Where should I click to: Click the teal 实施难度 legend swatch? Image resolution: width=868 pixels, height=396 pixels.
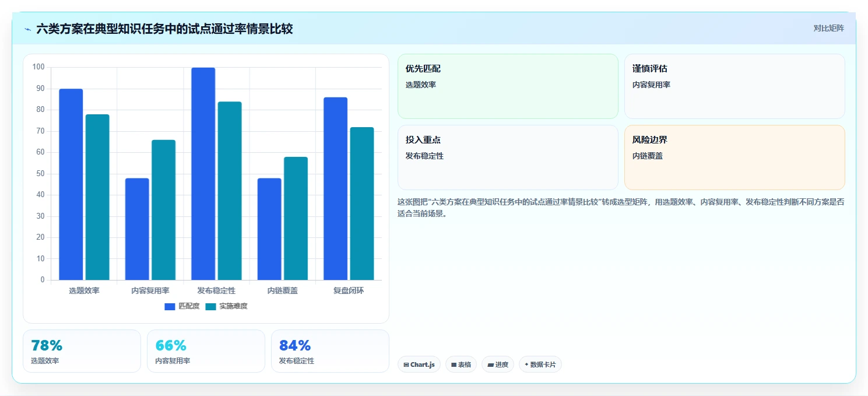(210, 306)
